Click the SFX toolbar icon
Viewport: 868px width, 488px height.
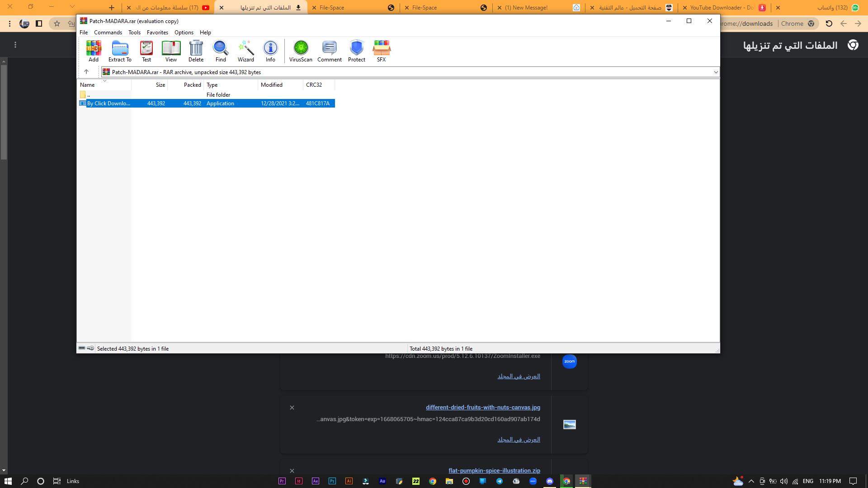coord(381,51)
